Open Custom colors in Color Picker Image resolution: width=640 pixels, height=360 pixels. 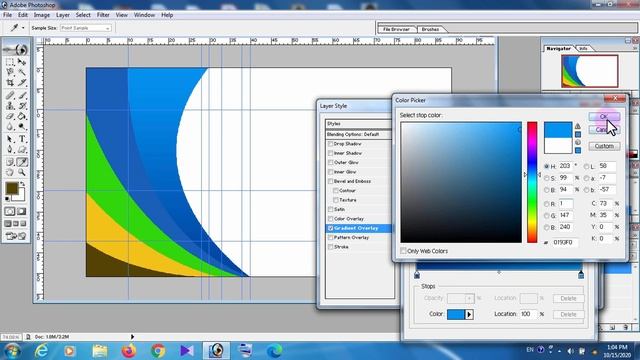pos(604,146)
